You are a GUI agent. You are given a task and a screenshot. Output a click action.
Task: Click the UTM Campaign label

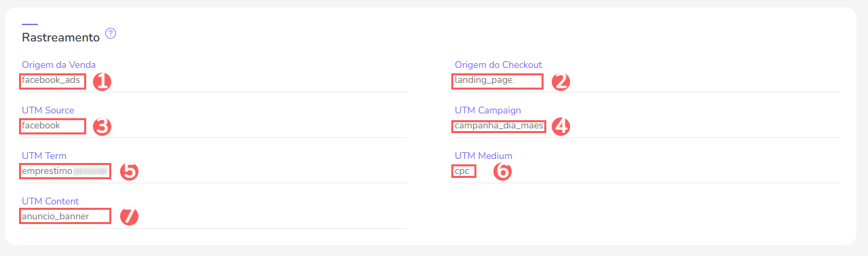tap(488, 110)
